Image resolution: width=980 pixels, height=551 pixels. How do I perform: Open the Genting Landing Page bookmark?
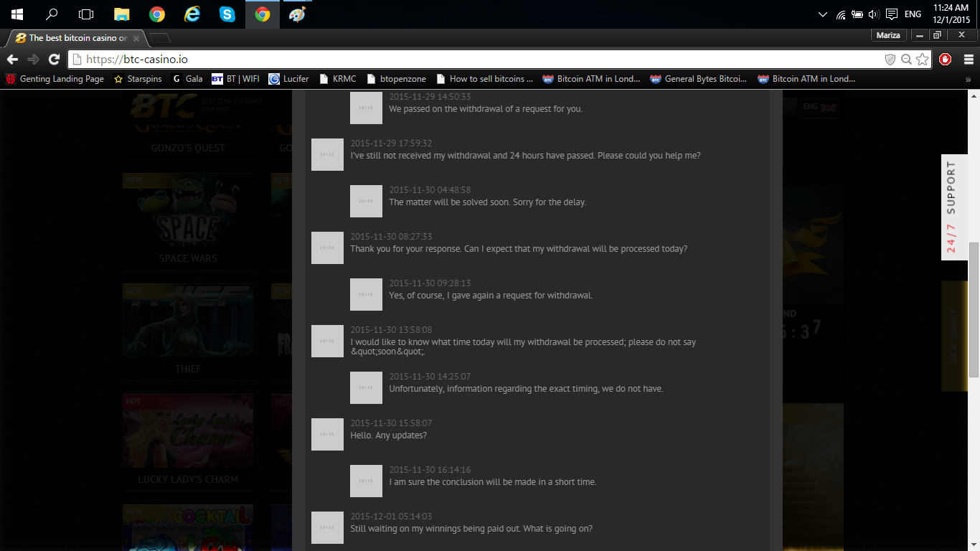(x=55, y=79)
